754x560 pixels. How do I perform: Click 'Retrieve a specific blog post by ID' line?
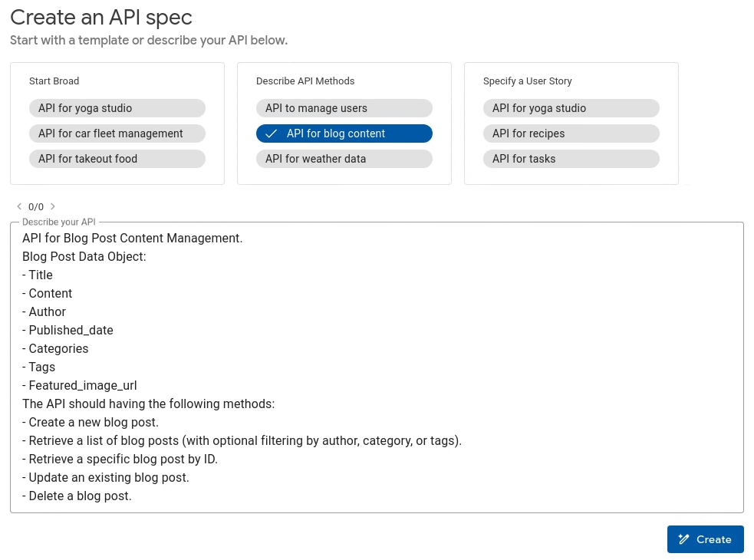[x=120, y=459]
